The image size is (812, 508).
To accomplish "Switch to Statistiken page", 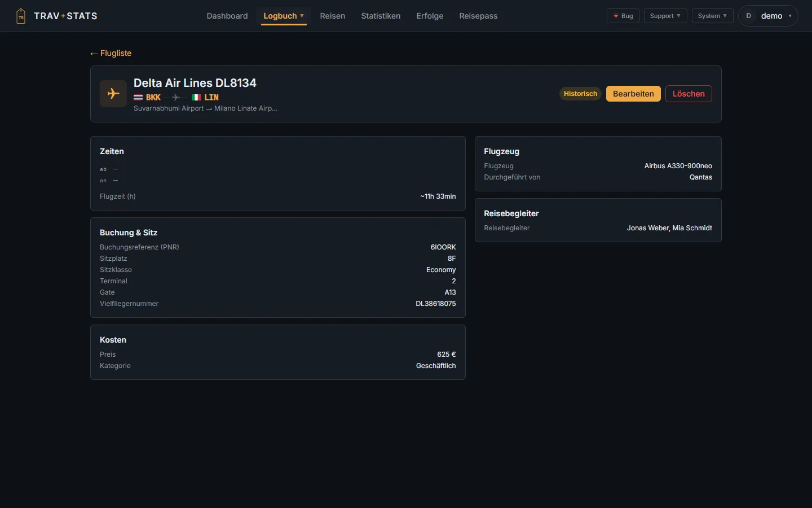I will [381, 16].
